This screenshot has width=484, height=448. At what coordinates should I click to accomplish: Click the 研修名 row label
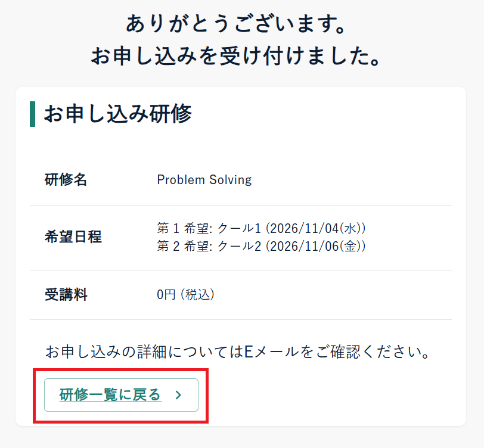66,179
